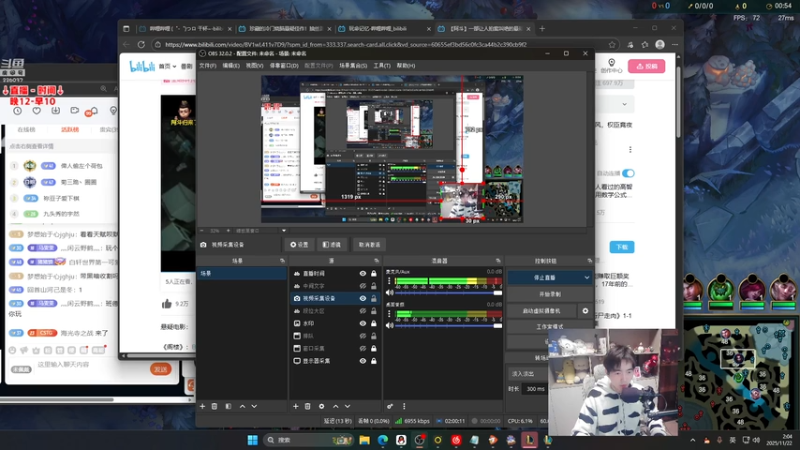The height and width of the screenshot is (450, 800).
Task: Move the scene up with the arrow icon
Action: pos(242,407)
